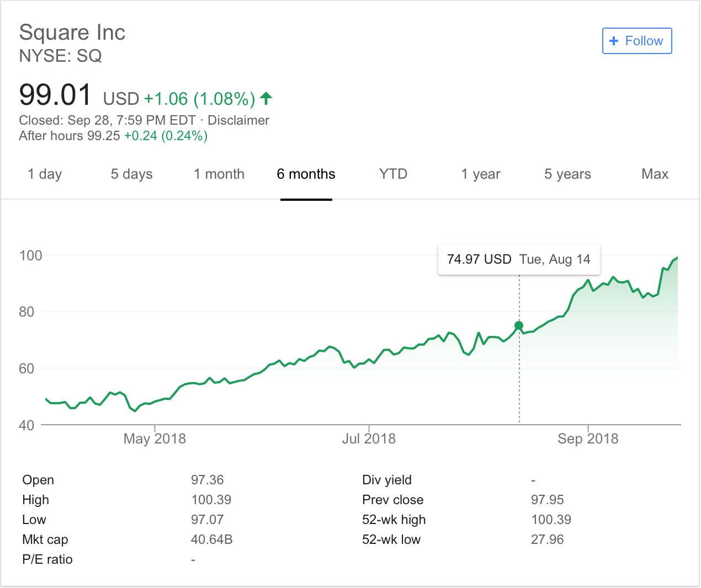Click the 52-wk high label
Image resolution: width=701 pixels, height=588 pixels.
click(394, 520)
